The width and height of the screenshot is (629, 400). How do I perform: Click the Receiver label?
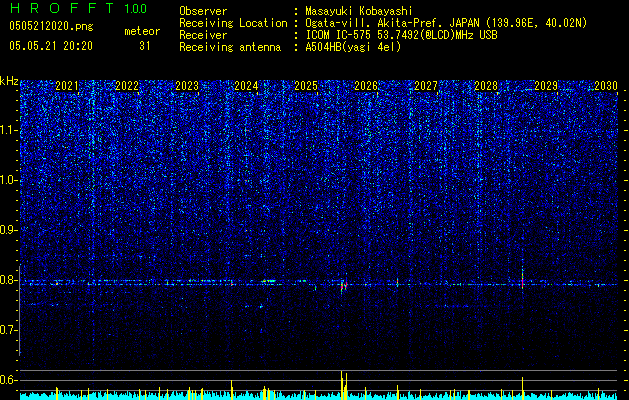[203, 35]
